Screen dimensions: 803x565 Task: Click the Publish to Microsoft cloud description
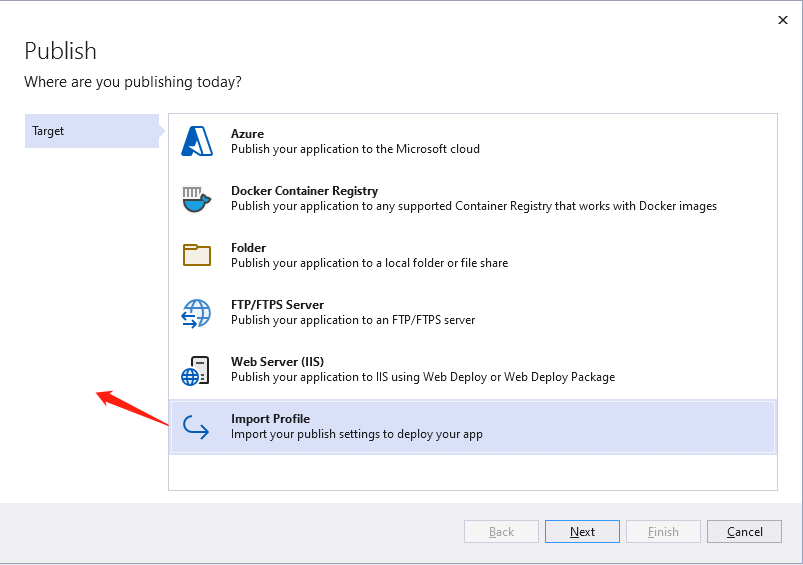tap(355, 149)
